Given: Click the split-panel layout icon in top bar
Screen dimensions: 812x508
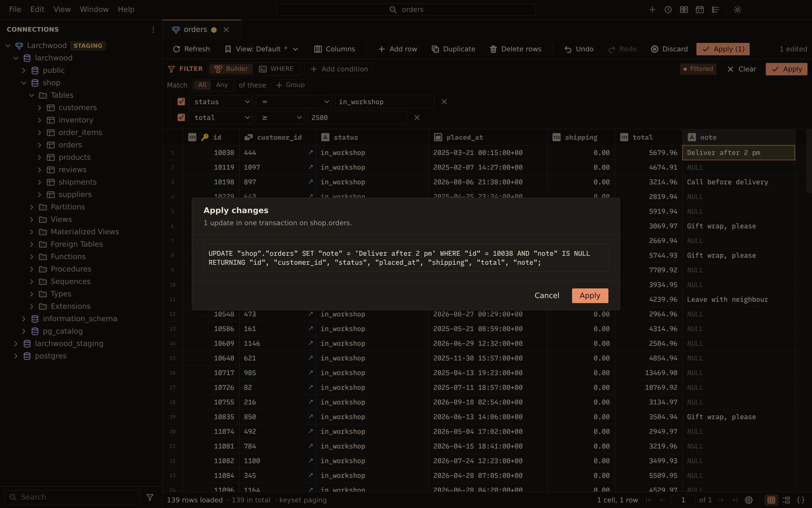Looking at the screenshot, I should pos(684,9).
